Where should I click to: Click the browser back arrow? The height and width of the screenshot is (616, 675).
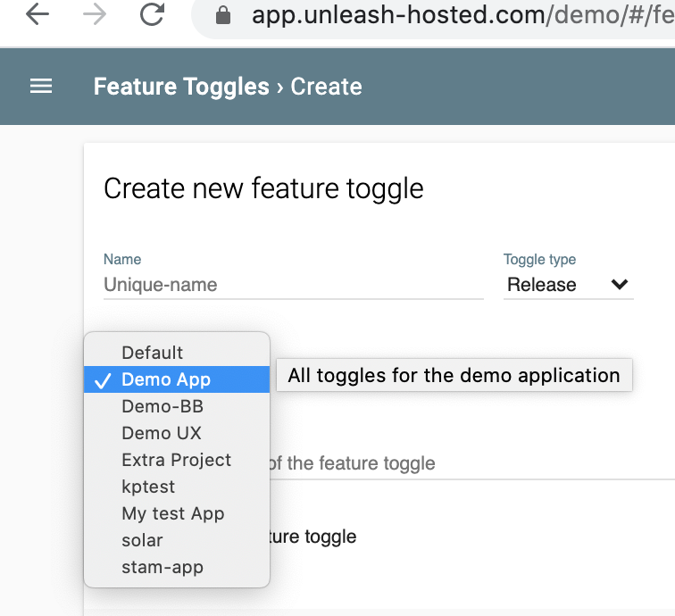(37, 15)
